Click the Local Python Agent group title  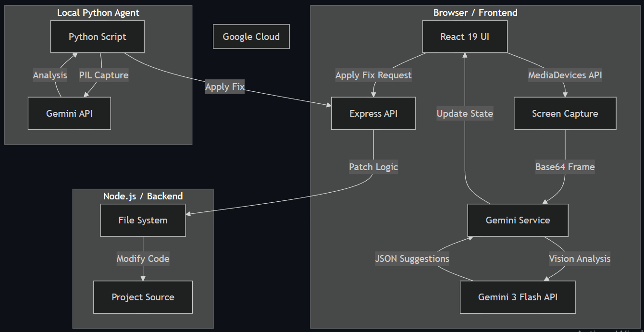[x=98, y=12]
